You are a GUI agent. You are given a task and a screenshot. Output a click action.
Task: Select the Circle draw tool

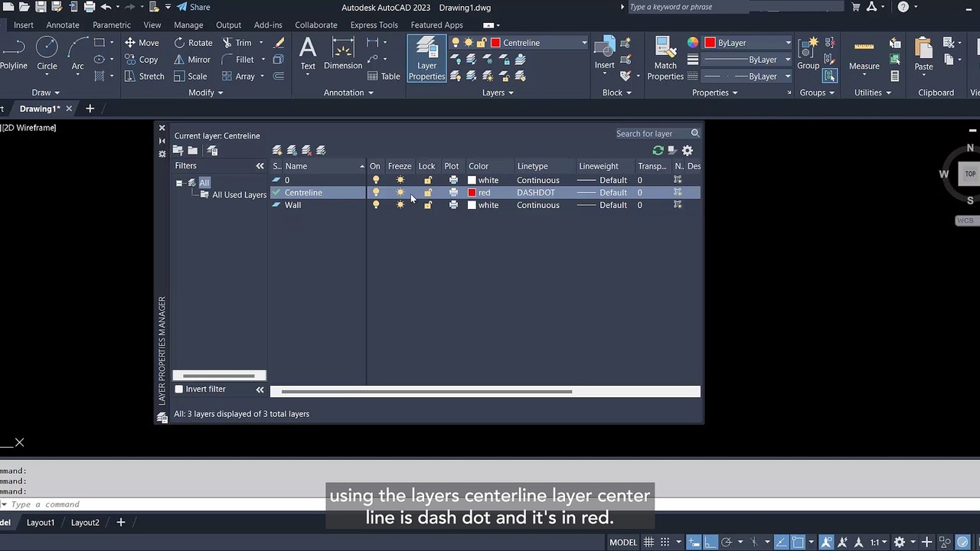pos(47,54)
